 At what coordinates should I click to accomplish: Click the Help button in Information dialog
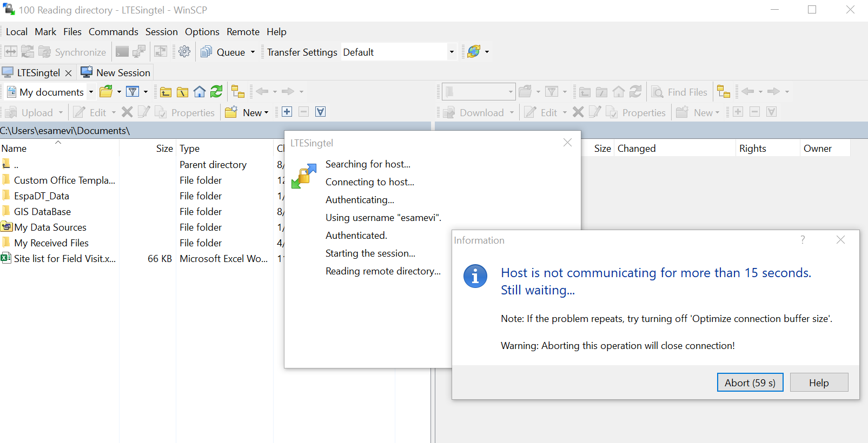pos(818,382)
